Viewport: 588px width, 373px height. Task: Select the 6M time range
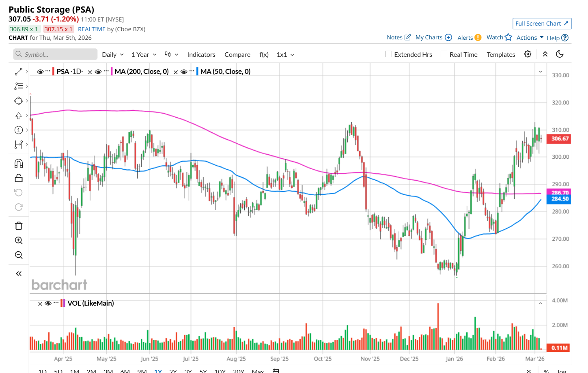click(125, 371)
